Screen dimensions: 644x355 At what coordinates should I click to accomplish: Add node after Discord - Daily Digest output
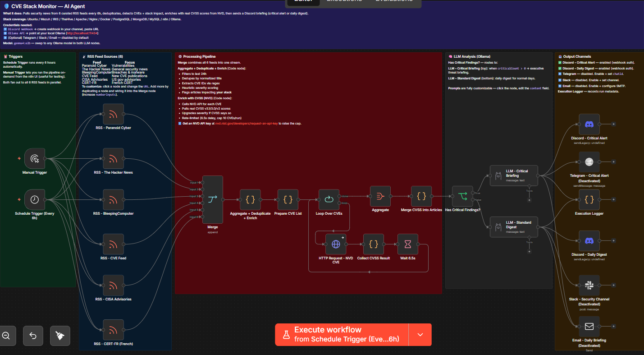pos(613,241)
